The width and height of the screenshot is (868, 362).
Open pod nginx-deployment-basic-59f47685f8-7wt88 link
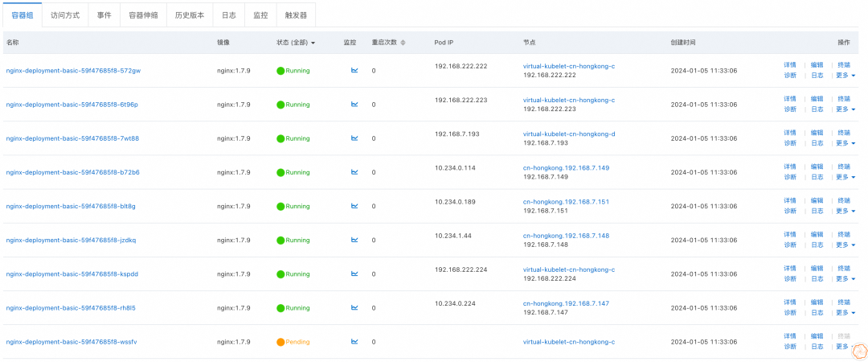(x=72, y=138)
